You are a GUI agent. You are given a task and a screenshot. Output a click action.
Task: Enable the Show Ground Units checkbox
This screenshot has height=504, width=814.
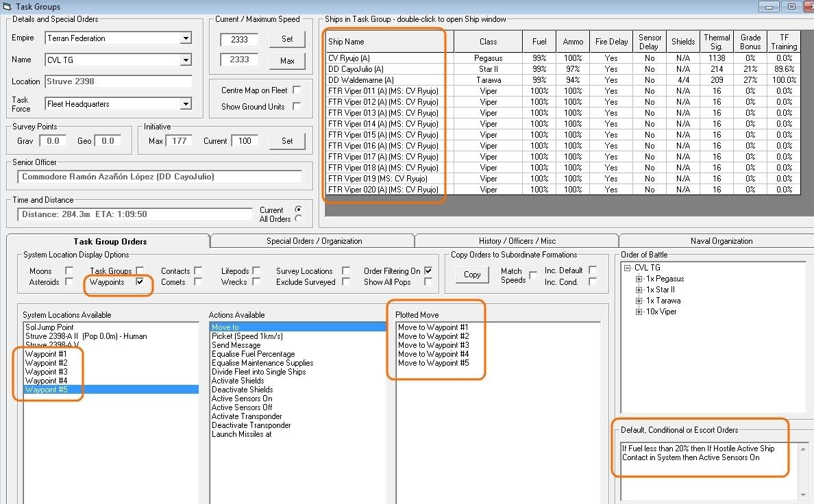tap(297, 106)
